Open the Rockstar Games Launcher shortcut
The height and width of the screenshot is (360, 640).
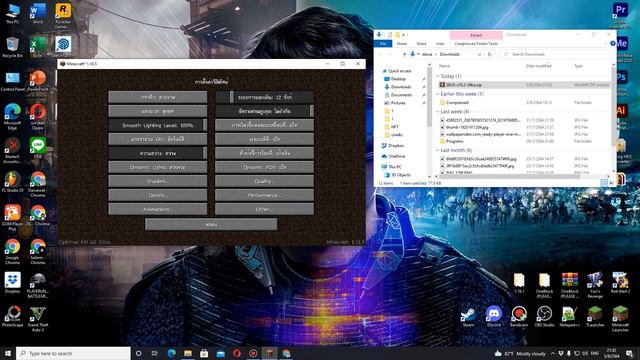point(63,16)
